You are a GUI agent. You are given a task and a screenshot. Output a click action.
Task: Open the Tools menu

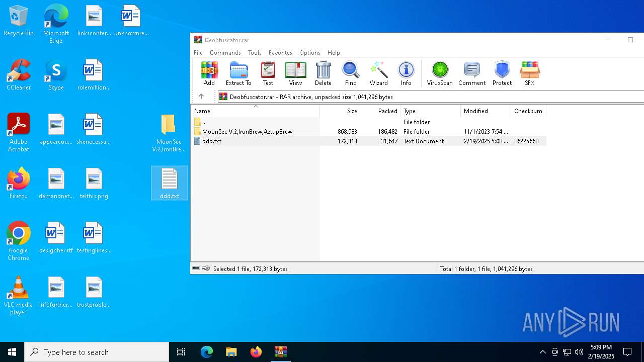(255, 52)
